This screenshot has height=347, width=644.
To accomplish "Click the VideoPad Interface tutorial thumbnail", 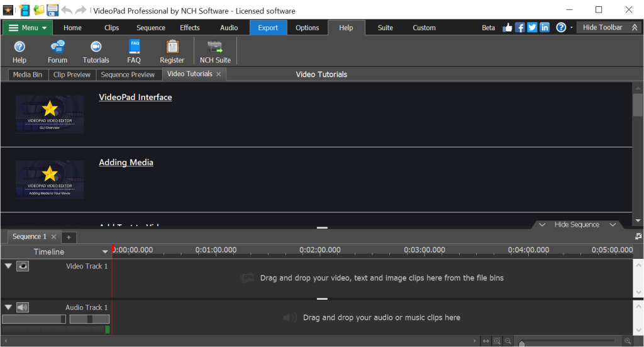I will point(50,114).
